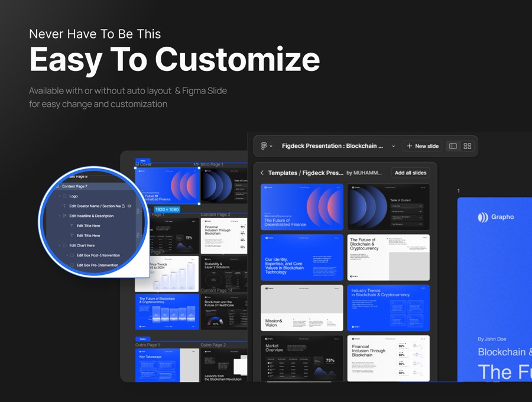Open the Figma main menu logo

click(264, 146)
